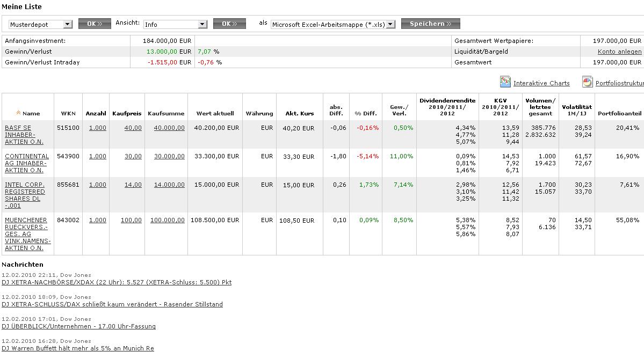Click the Portfolioanteil column header
644x352 pixels.
619,113
